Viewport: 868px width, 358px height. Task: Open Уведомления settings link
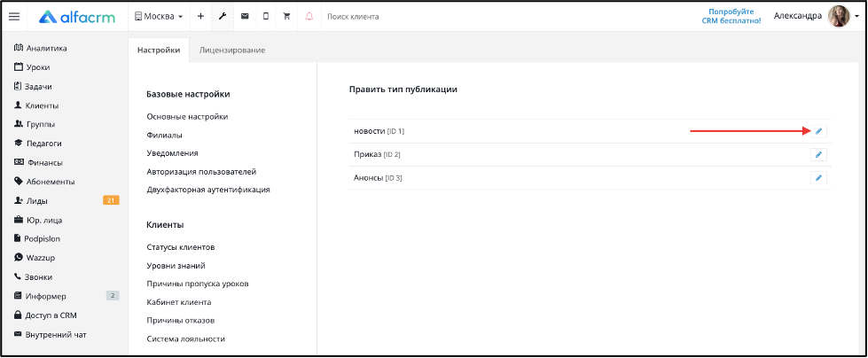(172, 153)
